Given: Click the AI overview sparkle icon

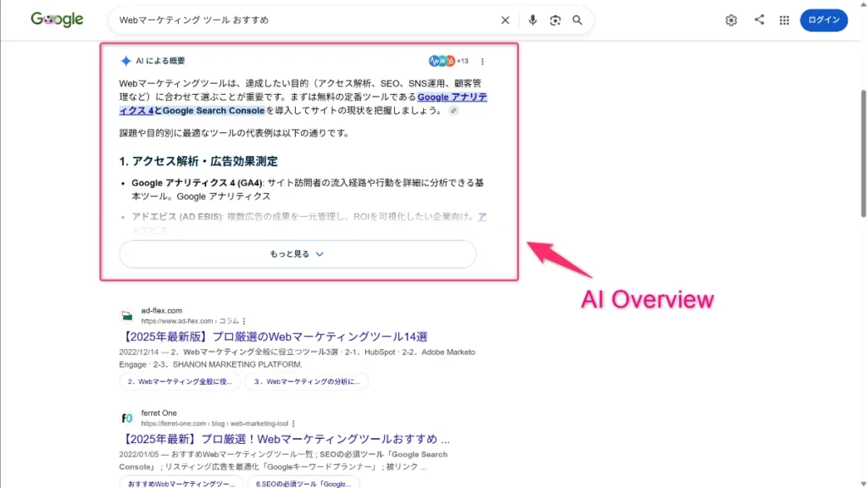Looking at the screenshot, I should point(125,61).
